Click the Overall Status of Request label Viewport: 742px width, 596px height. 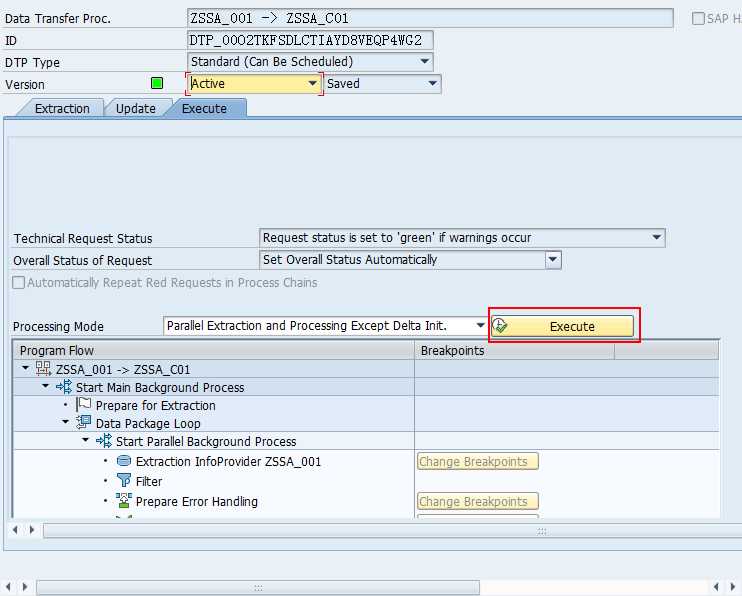pyautogui.click(x=82, y=260)
